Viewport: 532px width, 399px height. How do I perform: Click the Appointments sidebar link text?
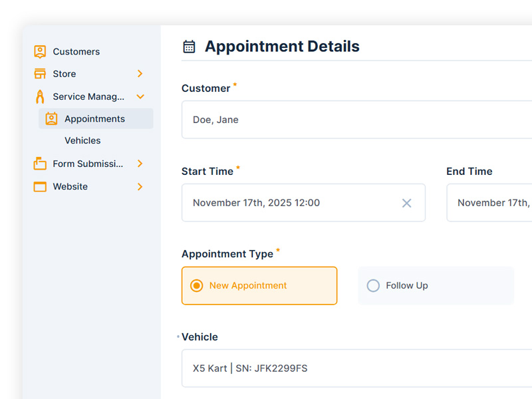click(94, 119)
